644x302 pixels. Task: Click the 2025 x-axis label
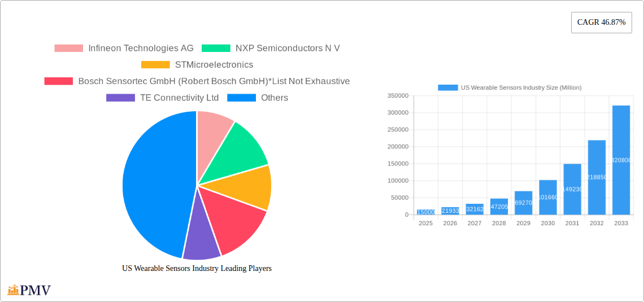click(425, 223)
